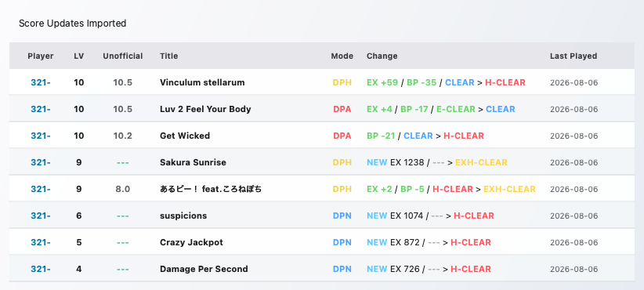Click H-CLEAR in suspicions row

click(x=474, y=216)
